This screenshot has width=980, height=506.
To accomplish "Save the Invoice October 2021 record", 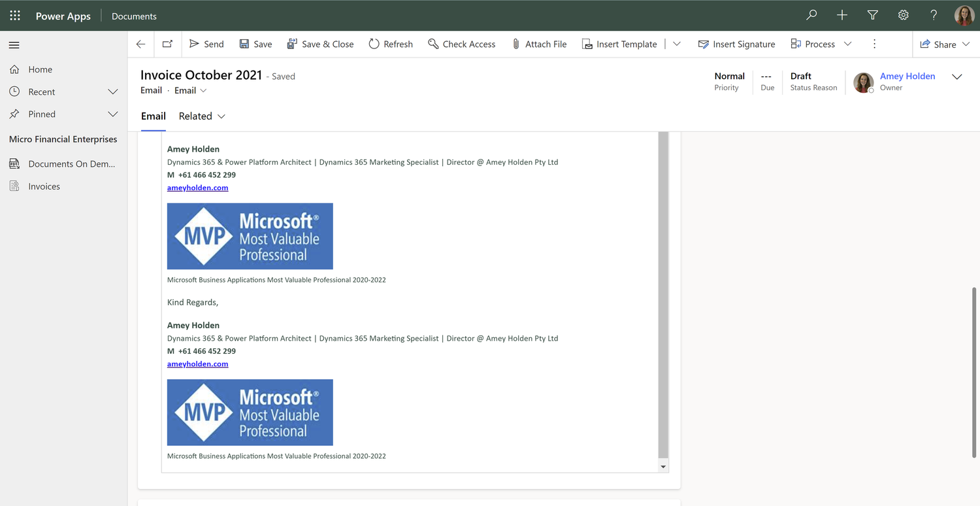I will tap(255, 44).
